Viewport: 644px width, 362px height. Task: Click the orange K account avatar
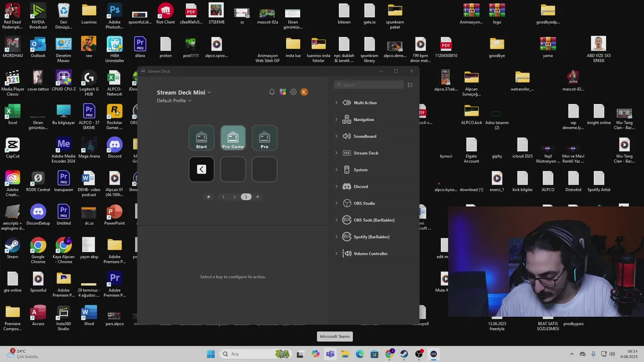pos(304,92)
